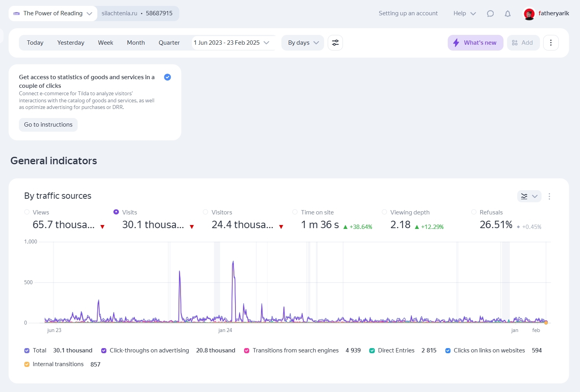This screenshot has width=580, height=392.
Task: Click the filter settings sliders icon
Action: (335, 43)
